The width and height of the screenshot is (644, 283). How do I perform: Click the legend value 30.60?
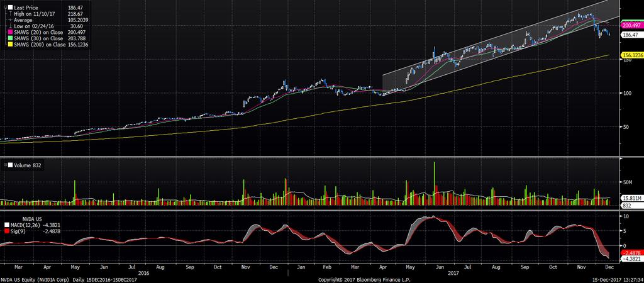[76, 26]
